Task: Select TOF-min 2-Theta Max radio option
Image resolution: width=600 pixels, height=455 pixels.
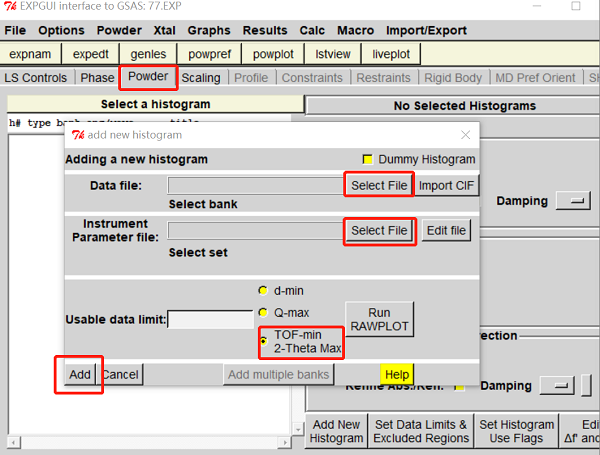Action: pyautogui.click(x=263, y=342)
